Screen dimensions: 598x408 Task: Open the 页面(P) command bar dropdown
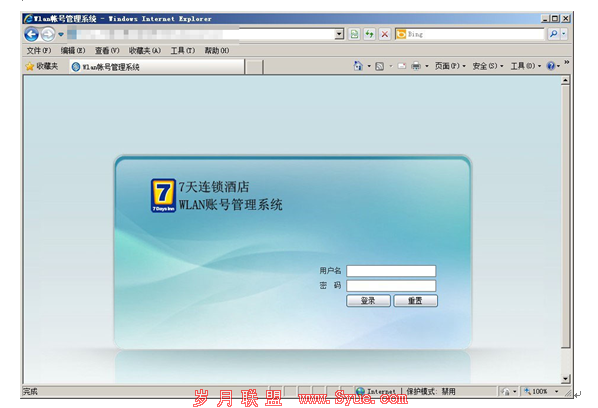450,66
